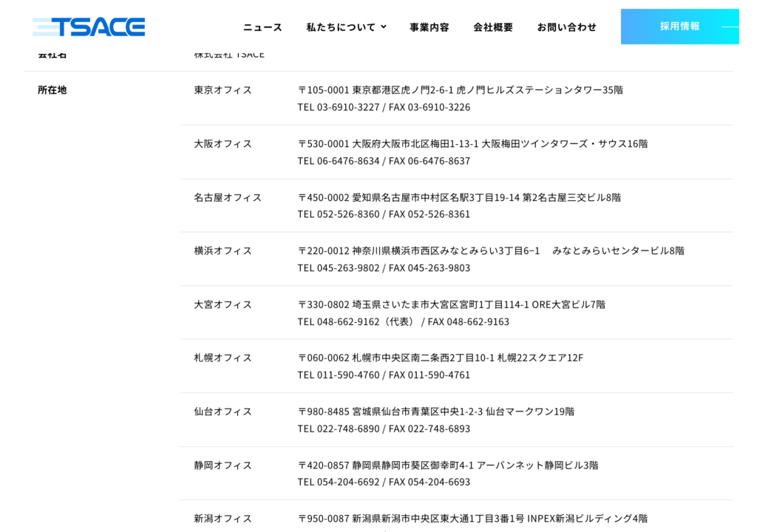Select TEL 03-6910-3227 phone line
Viewport: 757px width, 532px height.
[x=384, y=107]
